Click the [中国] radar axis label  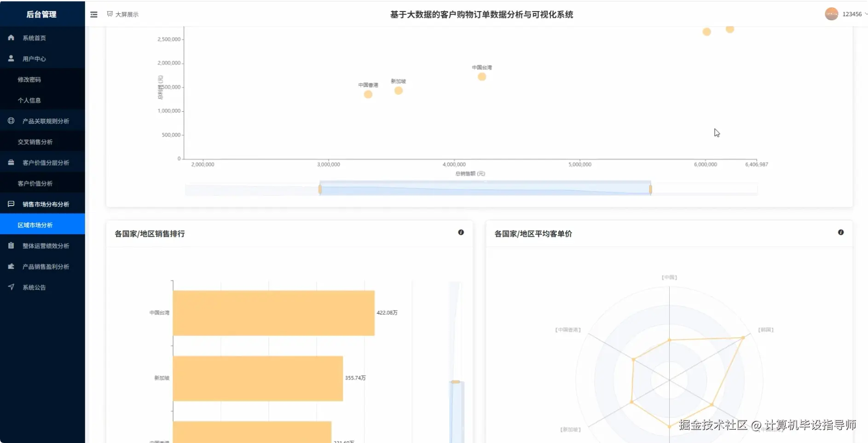pyautogui.click(x=669, y=277)
